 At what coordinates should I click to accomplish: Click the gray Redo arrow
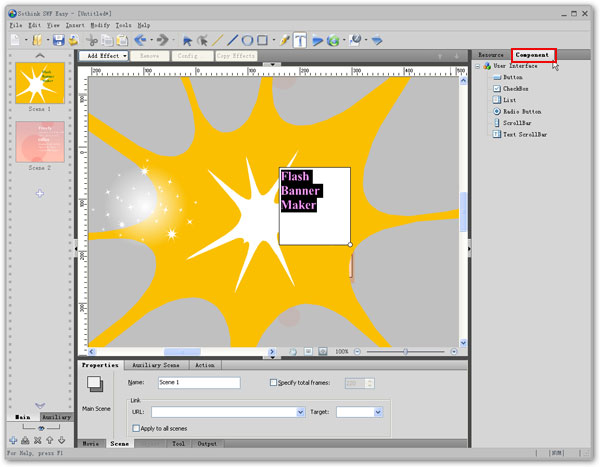coord(163,40)
